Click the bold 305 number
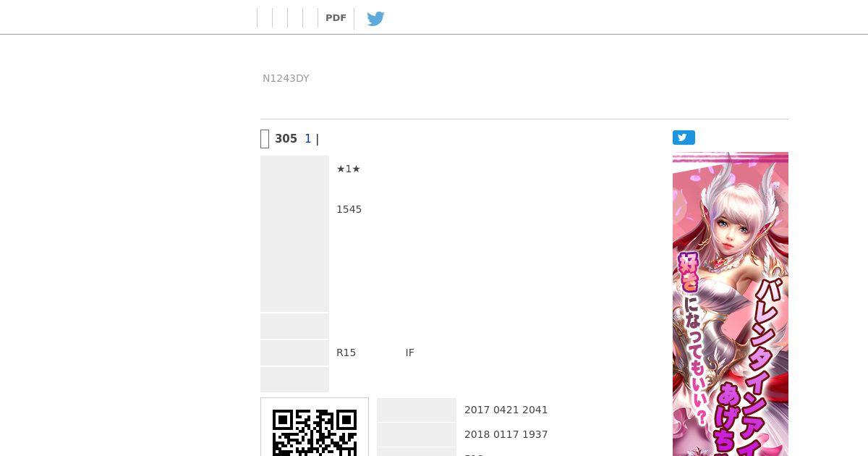The width and height of the screenshot is (868, 456). (286, 139)
